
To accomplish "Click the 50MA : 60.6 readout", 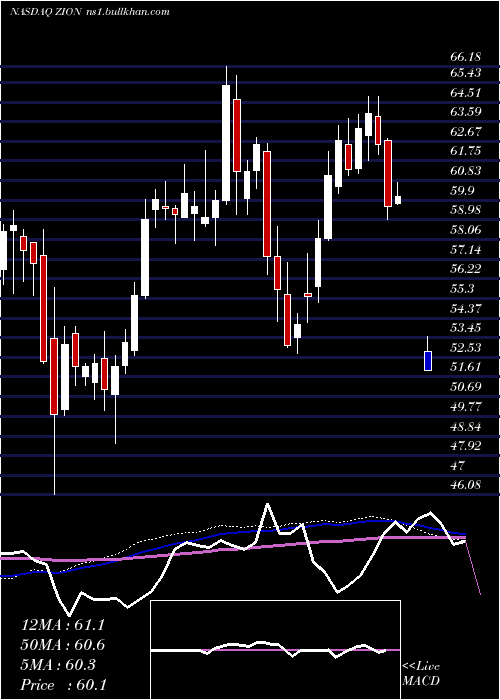I will click(x=63, y=645).
